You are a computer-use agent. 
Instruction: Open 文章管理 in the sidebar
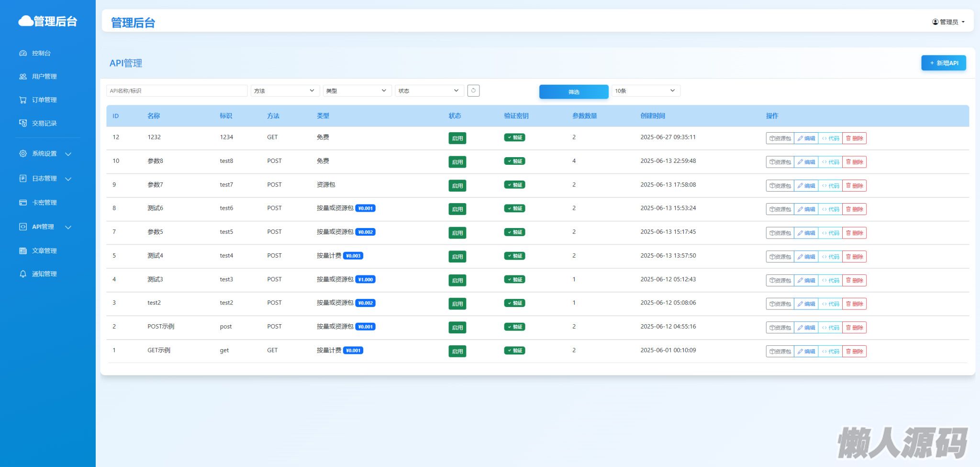(x=44, y=251)
